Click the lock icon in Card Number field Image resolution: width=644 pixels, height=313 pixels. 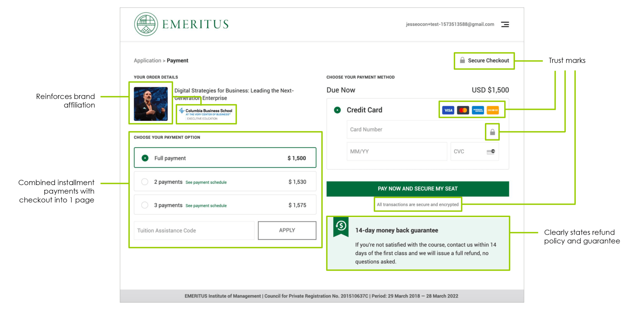[492, 132]
